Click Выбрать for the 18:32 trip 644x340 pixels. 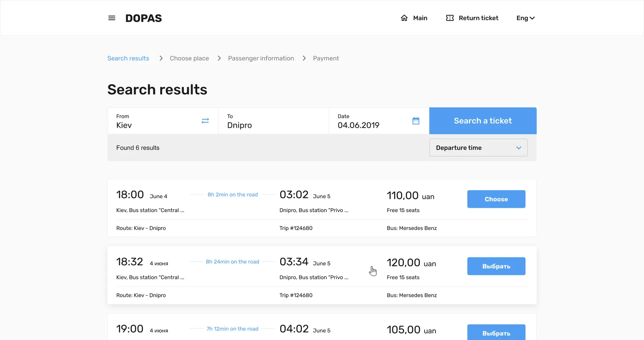pos(496,266)
